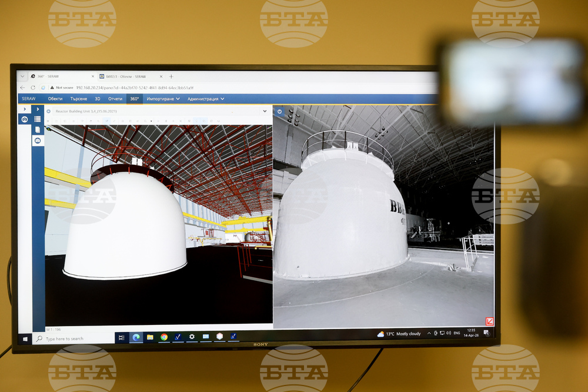Open the Обекти menu item
Screen dimensions: 588x392
(55, 99)
